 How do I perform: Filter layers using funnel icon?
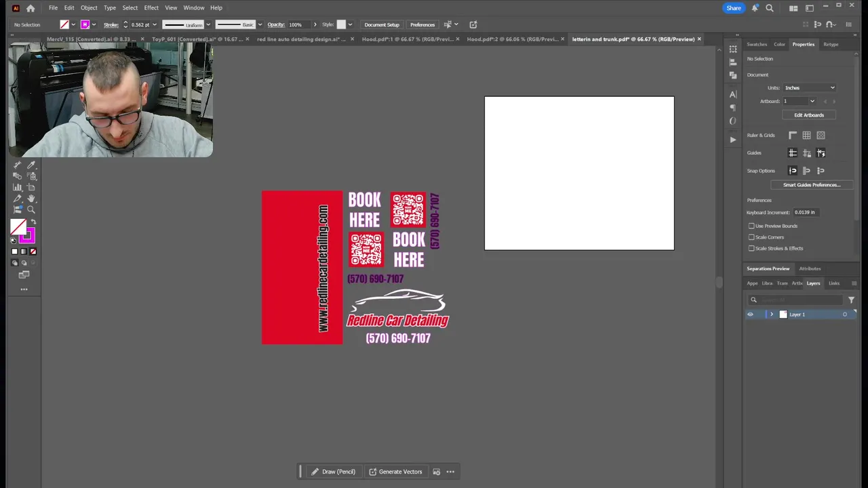[851, 300]
